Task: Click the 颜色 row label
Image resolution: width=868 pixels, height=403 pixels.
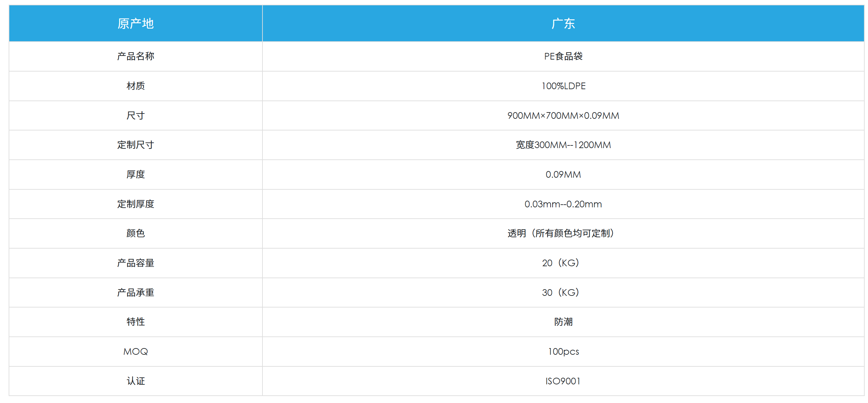Action: tap(136, 233)
